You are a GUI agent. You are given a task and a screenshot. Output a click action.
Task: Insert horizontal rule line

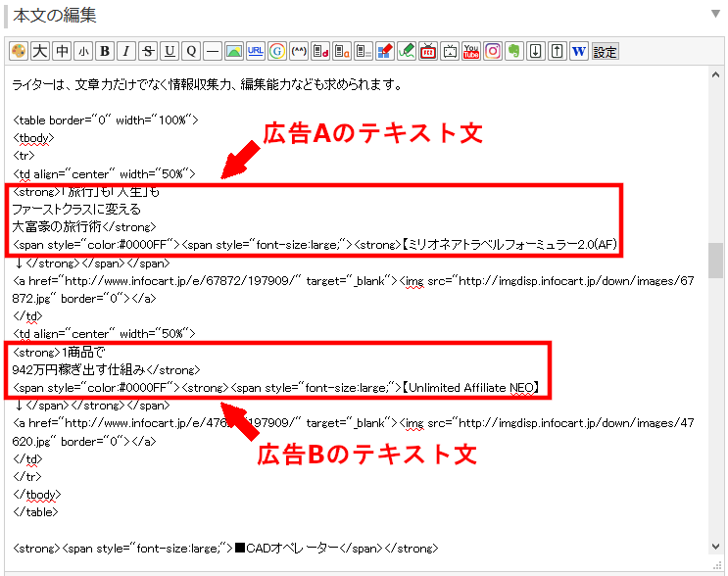tap(213, 51)
